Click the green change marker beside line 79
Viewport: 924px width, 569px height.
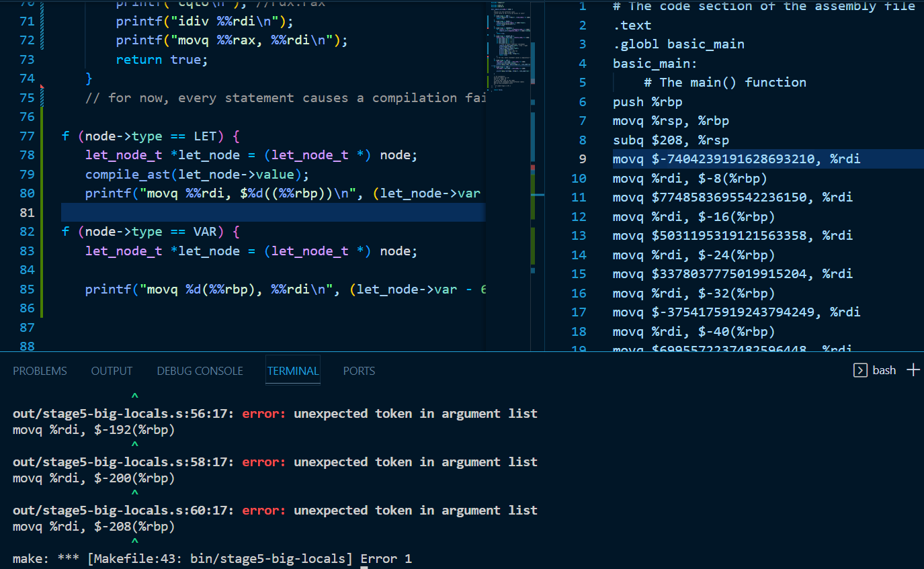42,175
